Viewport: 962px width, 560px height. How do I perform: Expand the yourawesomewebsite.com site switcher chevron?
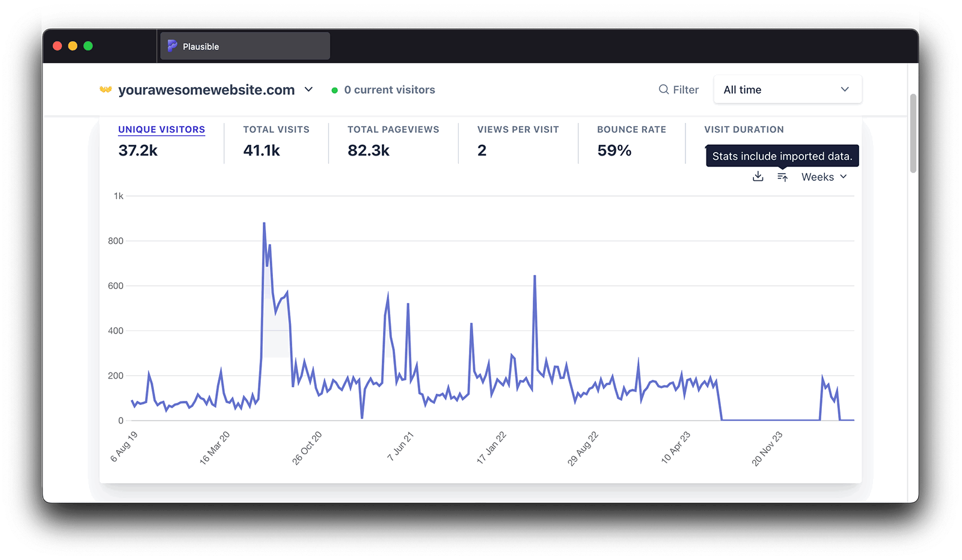308,90
